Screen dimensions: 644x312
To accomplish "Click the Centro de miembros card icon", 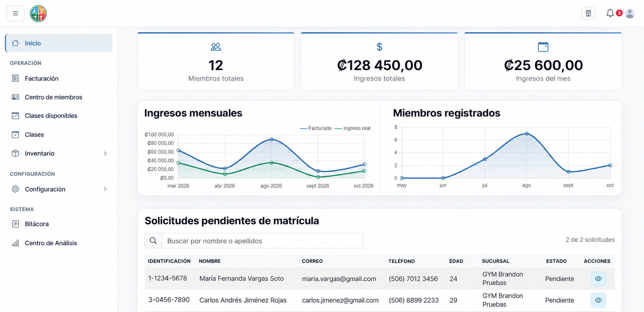I will pyautogui.click(x=15, y=97).
